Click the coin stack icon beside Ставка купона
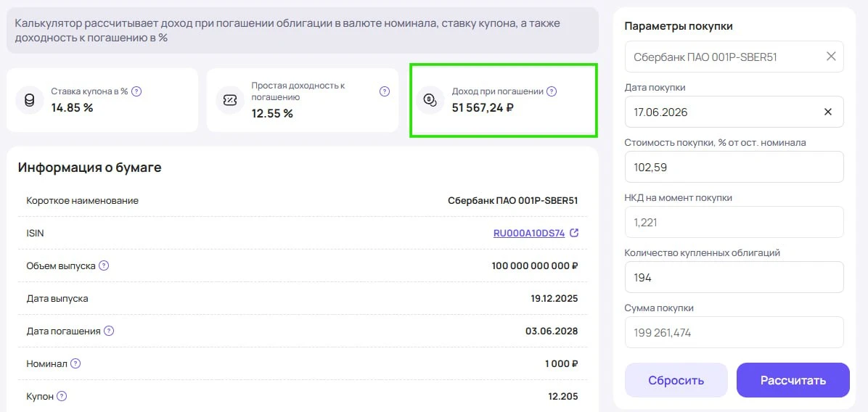This screenshot has height=412, width=868. click(x=29, y=100)
